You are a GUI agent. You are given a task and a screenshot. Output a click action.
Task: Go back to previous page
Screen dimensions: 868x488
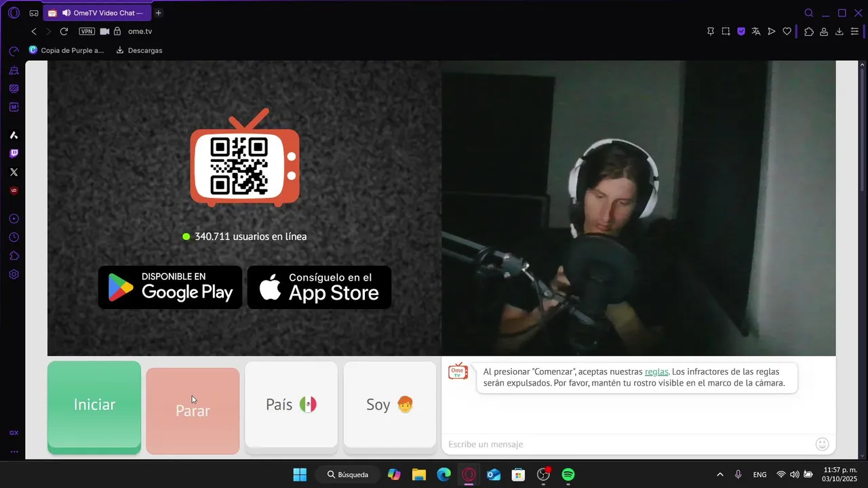pos(34,31)
